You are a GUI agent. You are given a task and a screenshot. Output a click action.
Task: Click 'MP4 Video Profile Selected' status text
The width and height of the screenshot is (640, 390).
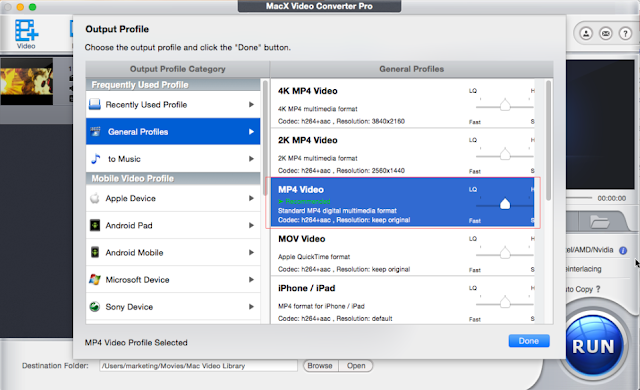[136, 343]
